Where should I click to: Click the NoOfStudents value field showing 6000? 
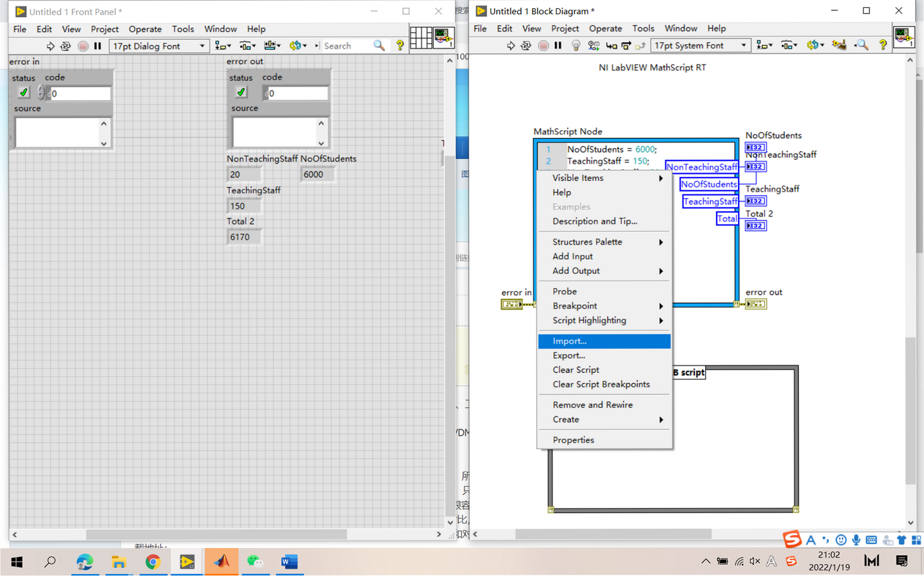pos(317,174)
